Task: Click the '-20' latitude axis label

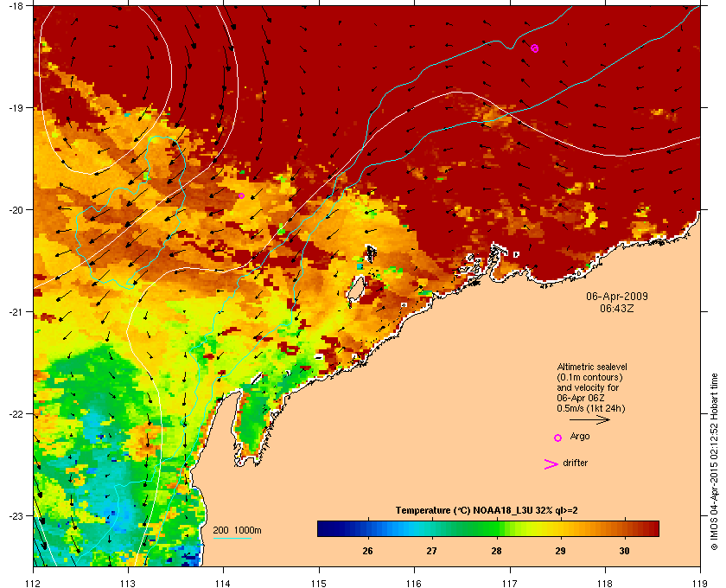Action: [x=18, y=210]
